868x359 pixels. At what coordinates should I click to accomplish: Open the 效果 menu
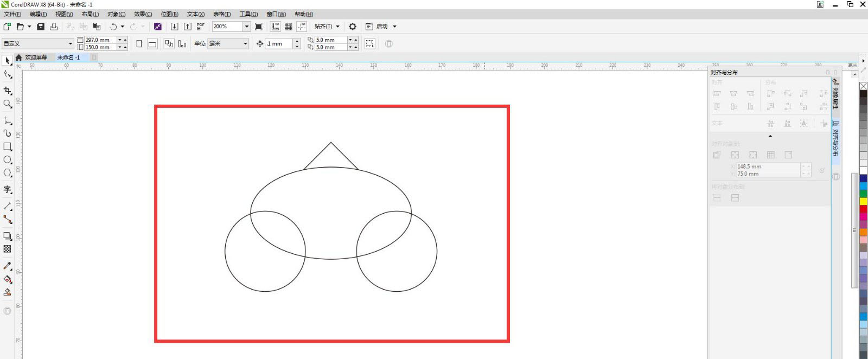(x=143, y=14)
